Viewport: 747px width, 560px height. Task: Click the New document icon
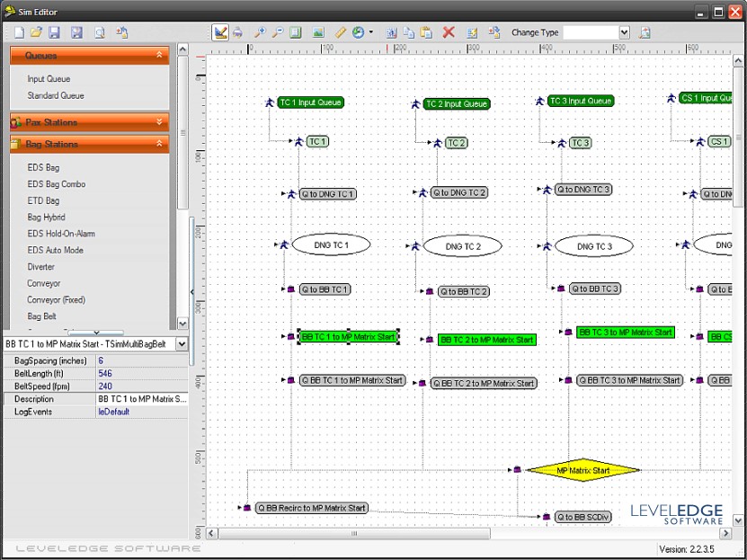click(x=17, y=32)
